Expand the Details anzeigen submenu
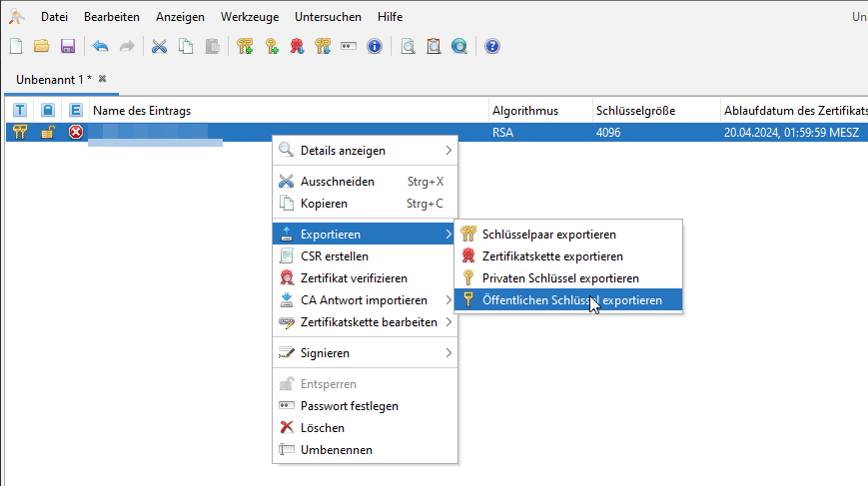 tap(366, 151)
